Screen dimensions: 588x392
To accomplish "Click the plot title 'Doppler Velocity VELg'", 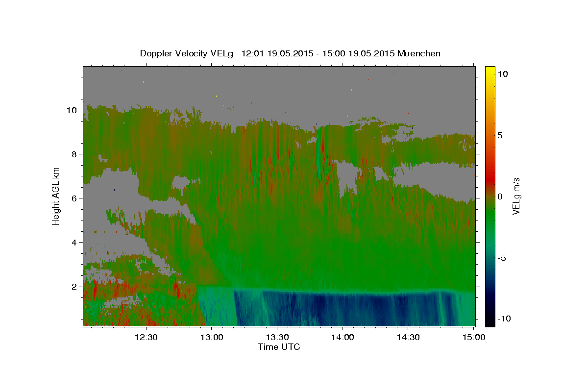I will click(186, 53).
